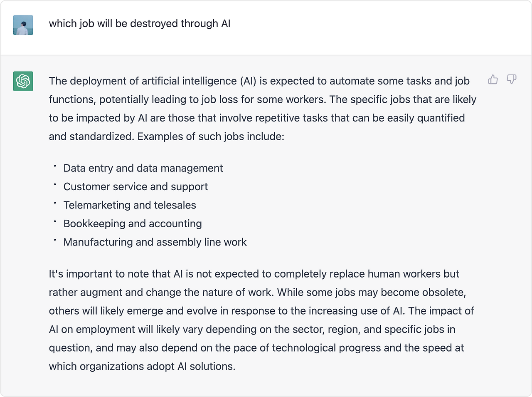532x397 pixels.
Task: Click the user prompt about jobs destroyed
Action: [140, 24]
